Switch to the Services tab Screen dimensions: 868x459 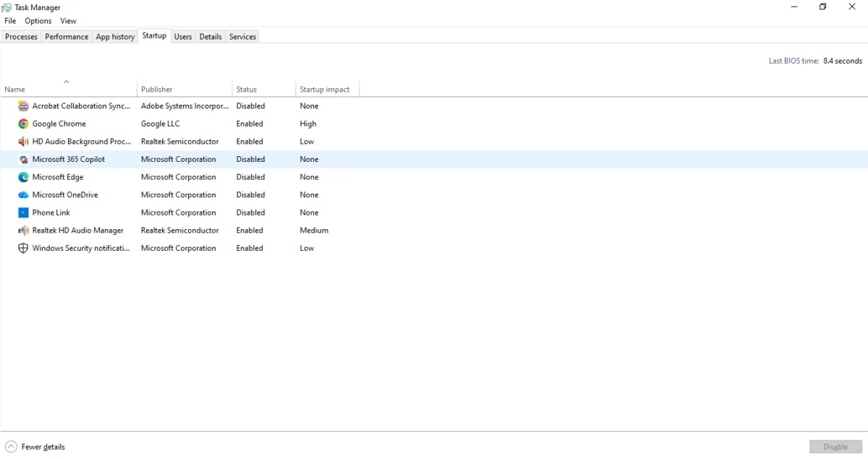[242, 37]
